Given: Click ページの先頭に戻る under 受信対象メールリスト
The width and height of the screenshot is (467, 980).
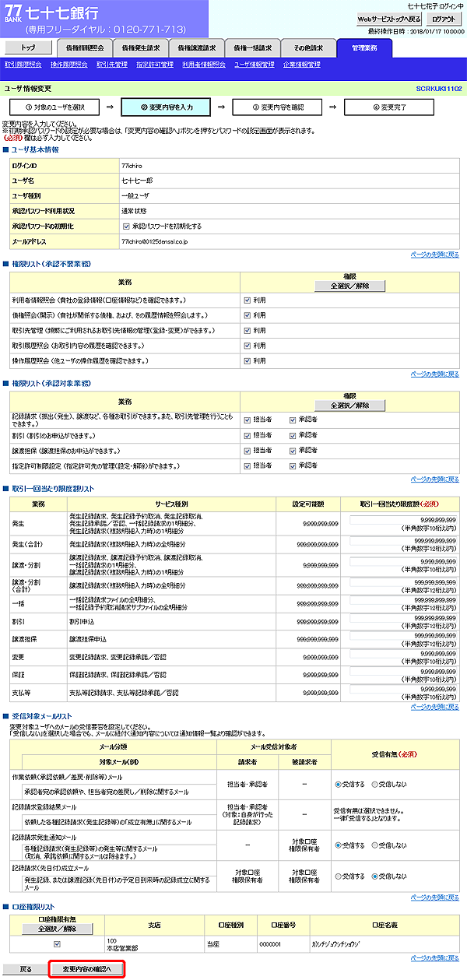Looking at the screenshot, I should (434, 897).
